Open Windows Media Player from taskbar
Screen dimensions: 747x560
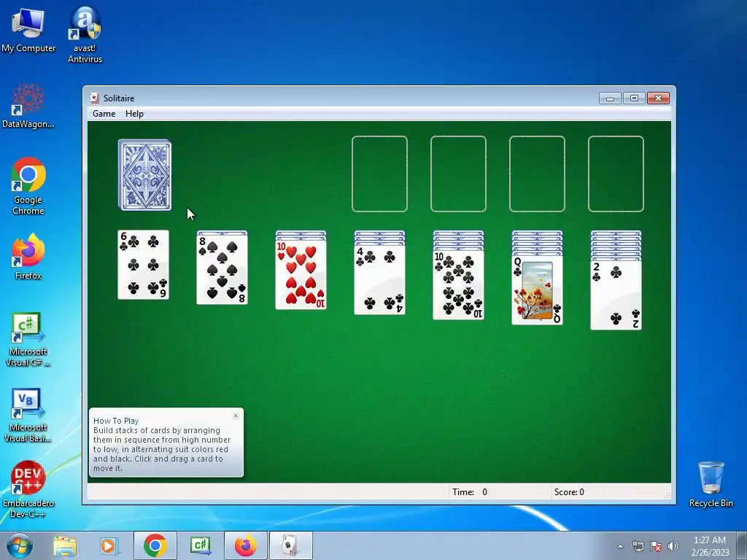coord(109,545)
